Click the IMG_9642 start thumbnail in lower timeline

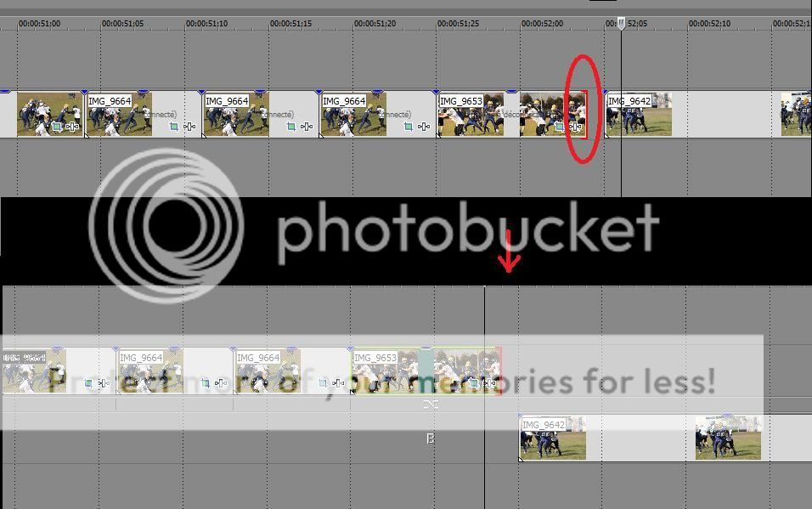(553, 438)
